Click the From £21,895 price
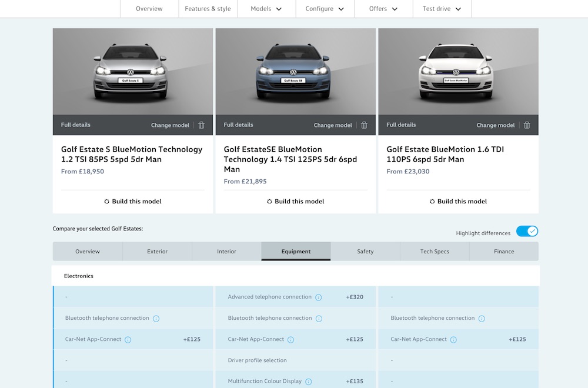 tap(245, 182)
